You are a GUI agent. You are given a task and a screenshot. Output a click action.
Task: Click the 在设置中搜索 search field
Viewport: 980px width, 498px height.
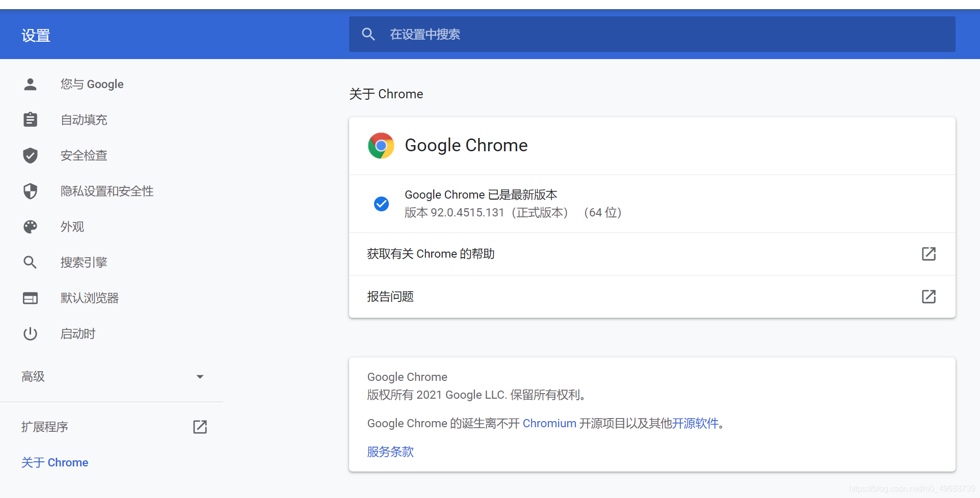pos(652,34)
